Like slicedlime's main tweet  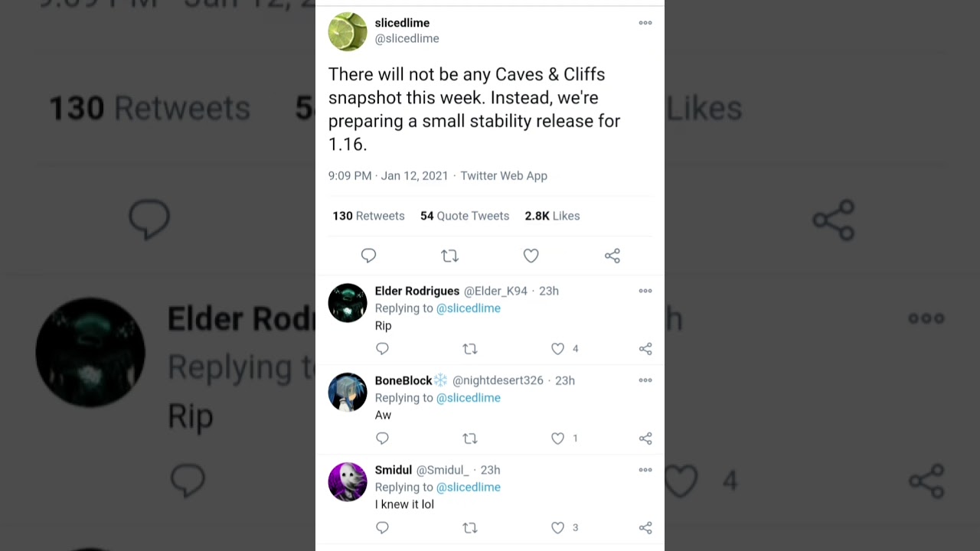[531, 256]
